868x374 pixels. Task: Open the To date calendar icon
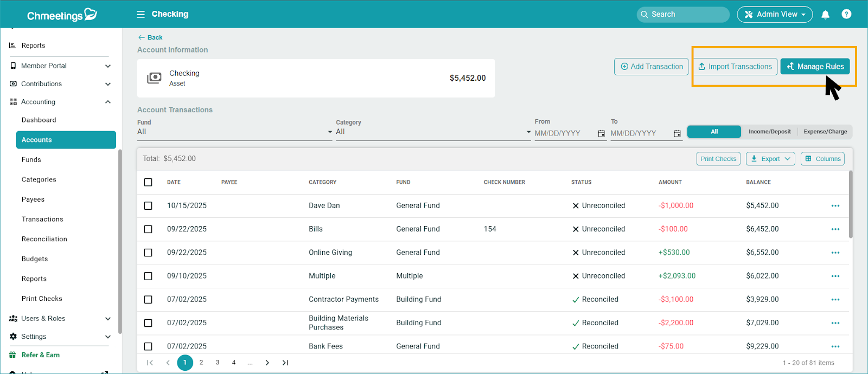677,133
